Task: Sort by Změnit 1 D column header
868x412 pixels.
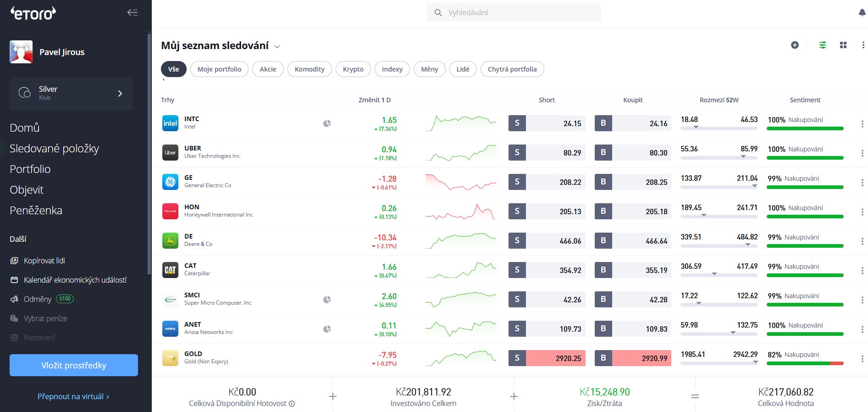Action: coord(375,100)
